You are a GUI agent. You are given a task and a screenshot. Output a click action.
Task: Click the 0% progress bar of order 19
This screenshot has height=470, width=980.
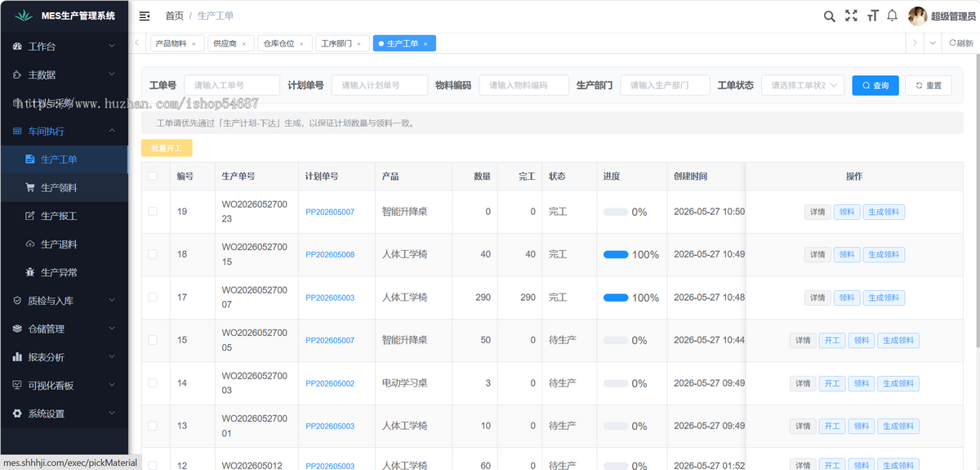click(x=616, y=212)
